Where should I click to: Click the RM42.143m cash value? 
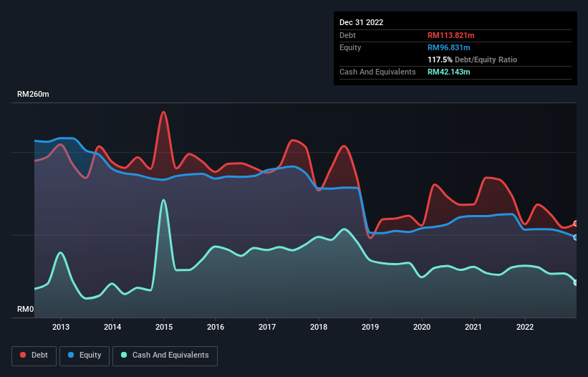(448, 72)
